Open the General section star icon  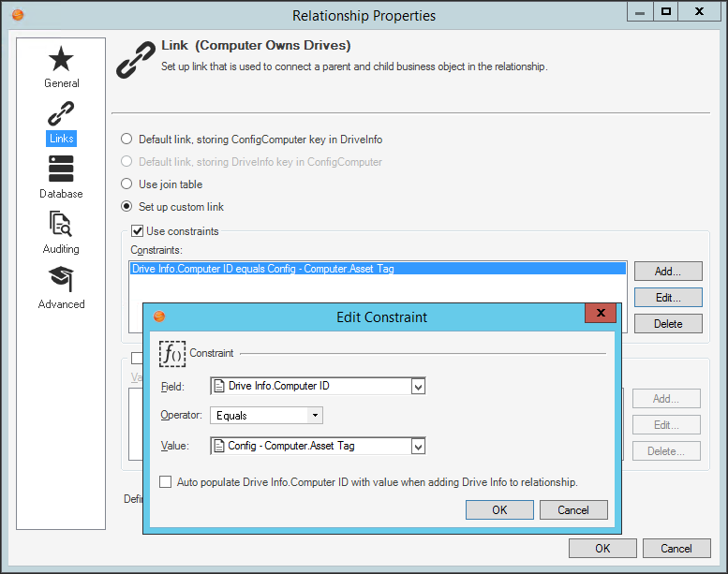[61, 59]
